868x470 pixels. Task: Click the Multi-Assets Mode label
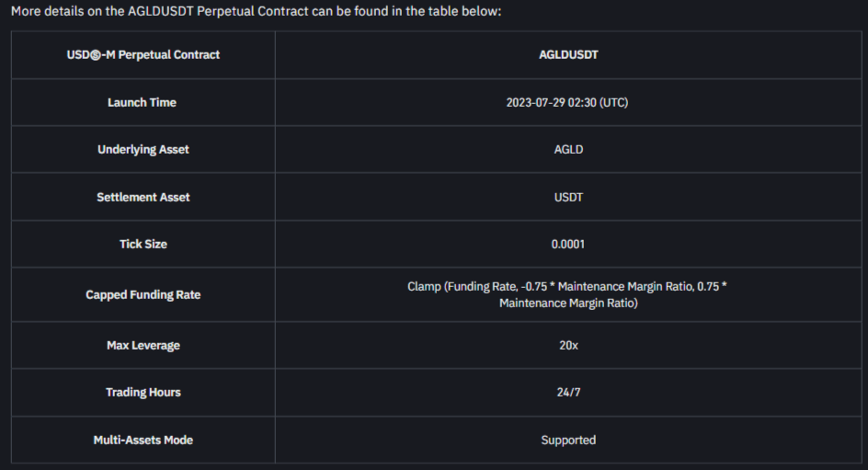click(x=143, y=440)
